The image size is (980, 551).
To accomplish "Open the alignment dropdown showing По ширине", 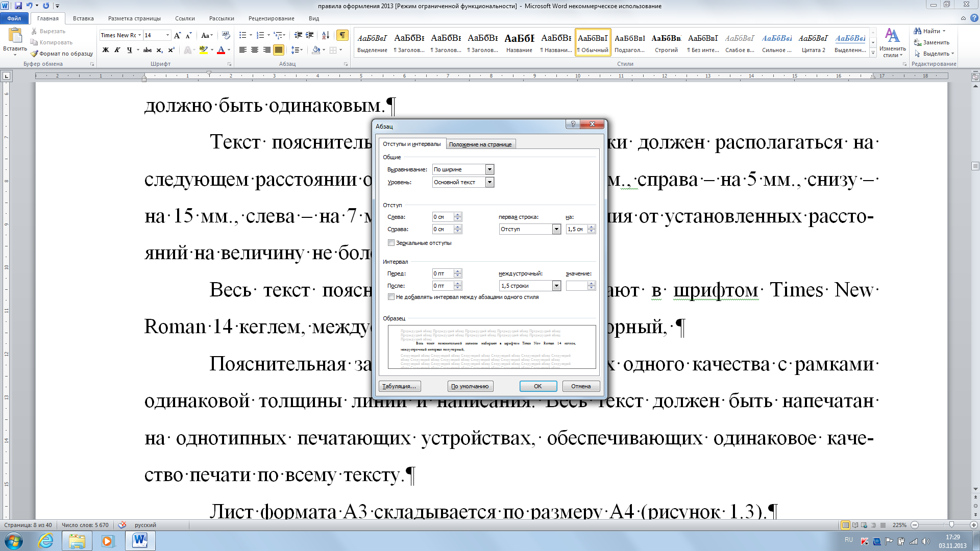I will coord(489,169).
